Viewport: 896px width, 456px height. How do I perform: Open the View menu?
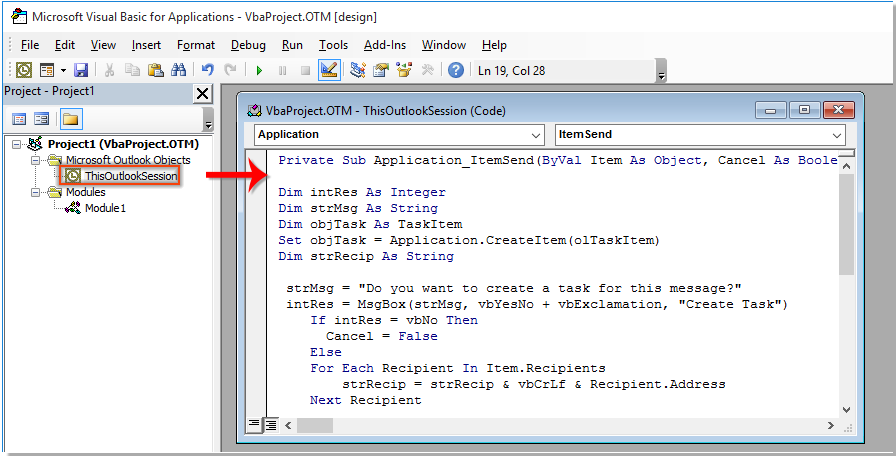103,45
